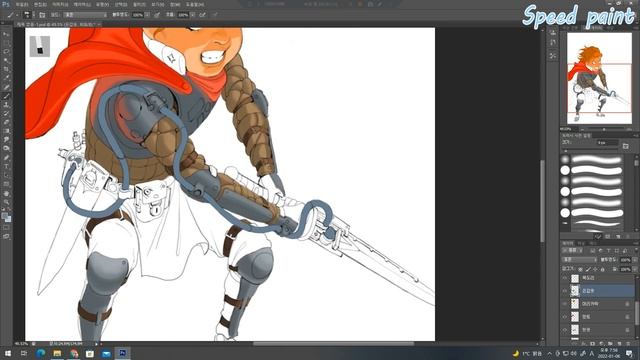Viewport: 640px width, 360px height.
Task: Open the Filter menu
Action: point(139,4)
